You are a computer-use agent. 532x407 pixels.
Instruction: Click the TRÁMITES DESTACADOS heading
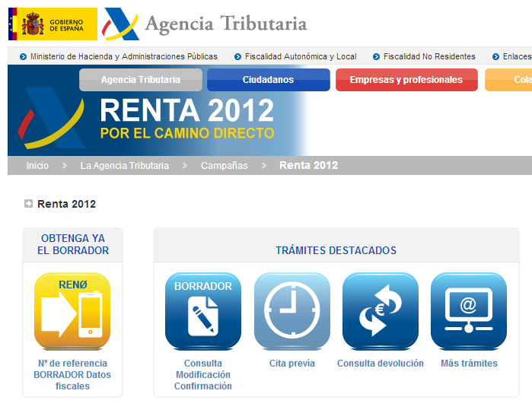tap(336, 250)
